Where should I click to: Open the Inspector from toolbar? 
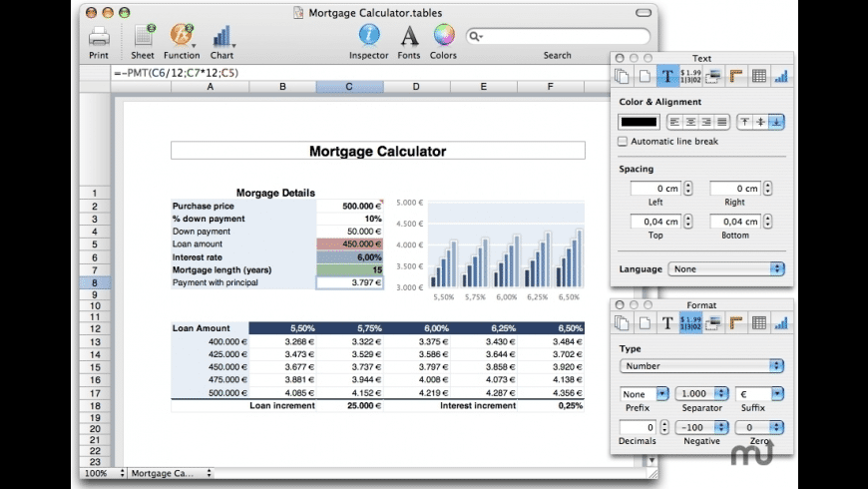(369, 36)
